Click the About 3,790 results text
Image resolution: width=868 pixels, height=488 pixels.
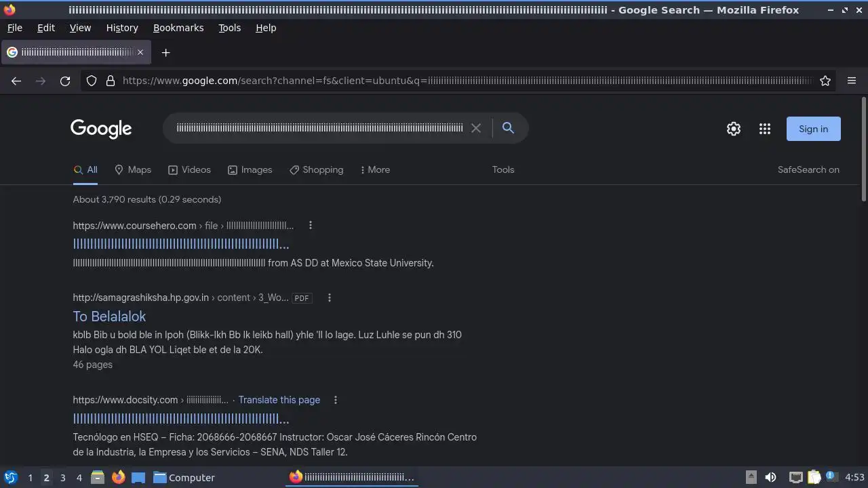coord(147,199)
